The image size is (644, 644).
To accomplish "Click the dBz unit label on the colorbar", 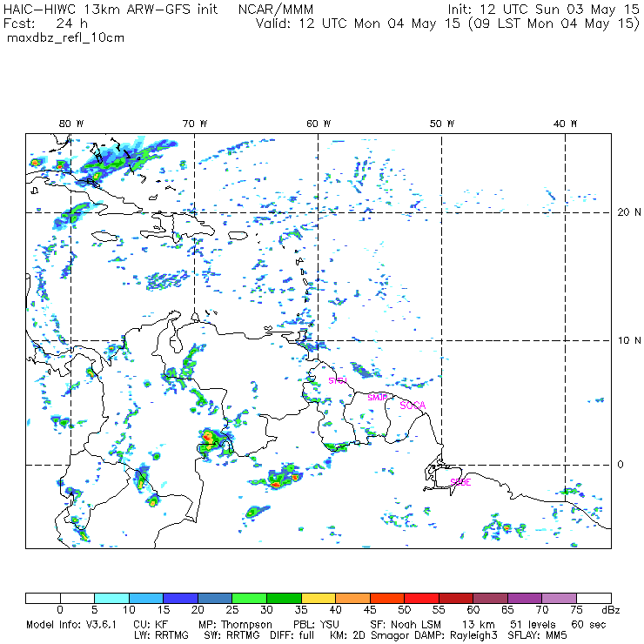I will pos(611,610).
